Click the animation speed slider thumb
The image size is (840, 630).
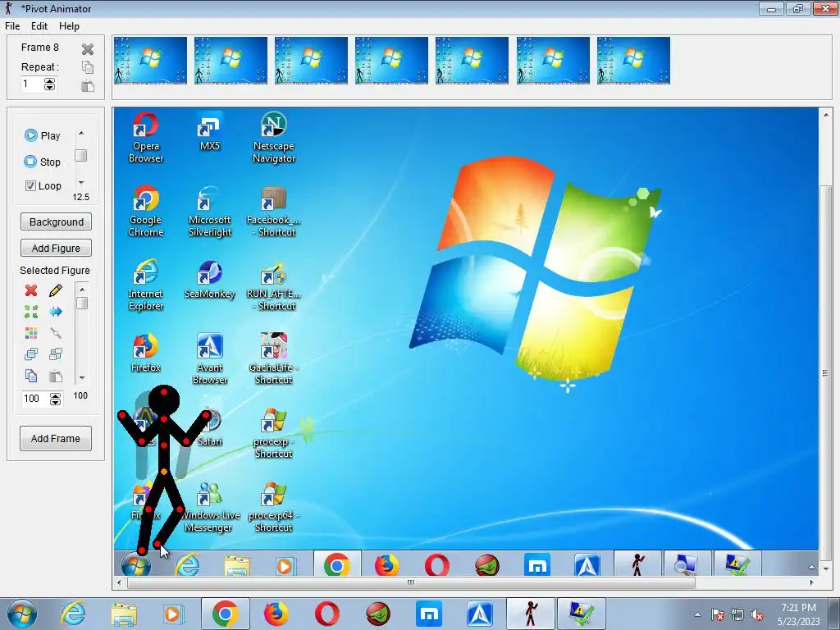click(x=81, y=155)
